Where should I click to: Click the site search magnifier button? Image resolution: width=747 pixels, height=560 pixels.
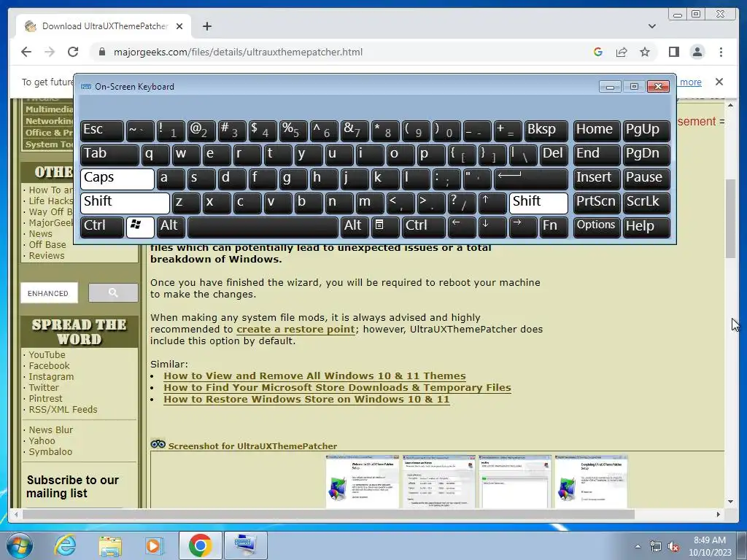coord(113,293)
